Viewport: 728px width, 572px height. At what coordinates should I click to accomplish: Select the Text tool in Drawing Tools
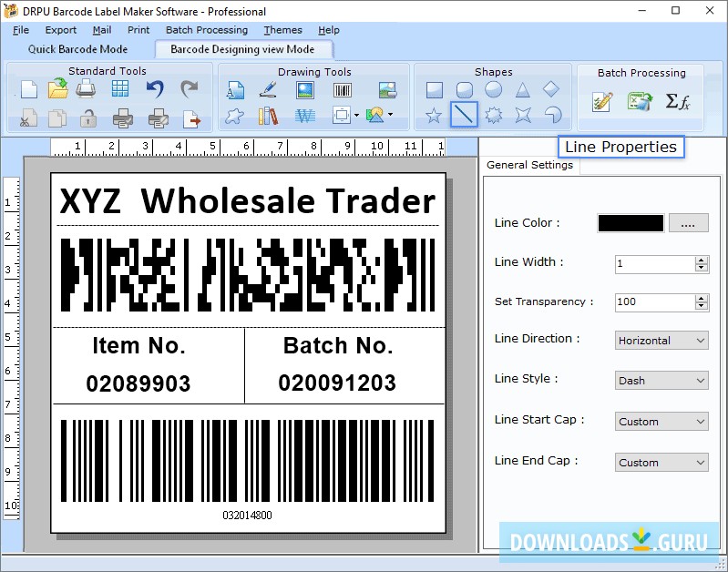[235, 89]
